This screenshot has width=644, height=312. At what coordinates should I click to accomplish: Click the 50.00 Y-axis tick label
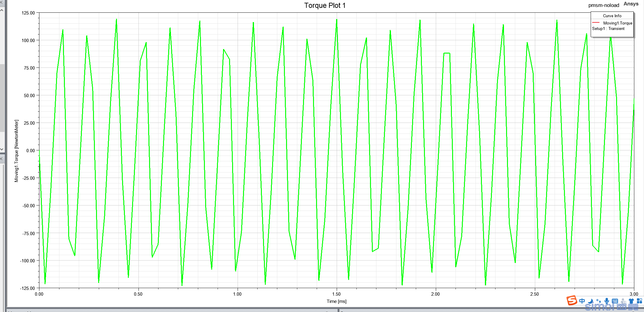[29, 96]
